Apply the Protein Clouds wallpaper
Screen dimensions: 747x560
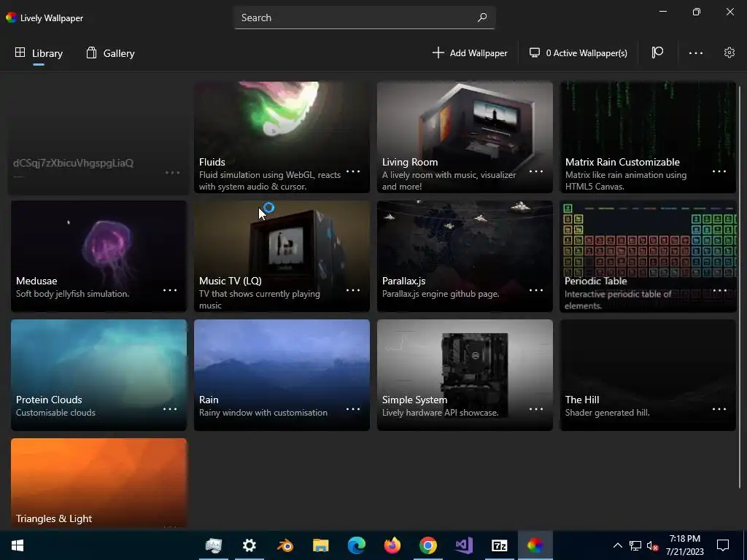click(x=98, y=375)
